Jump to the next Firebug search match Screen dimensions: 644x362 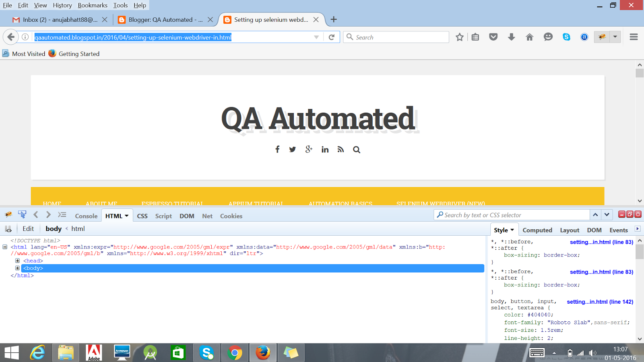[x=607, y=215]
